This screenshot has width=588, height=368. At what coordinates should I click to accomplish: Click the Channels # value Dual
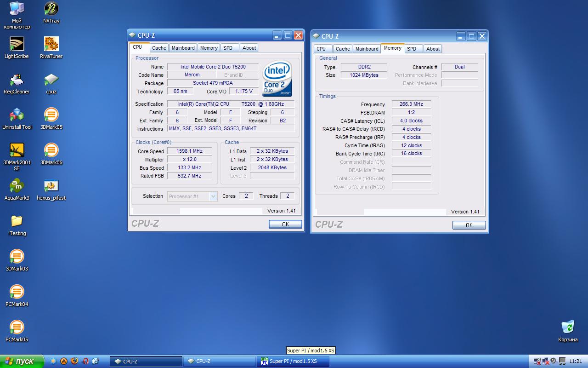(x=459, y=67)
